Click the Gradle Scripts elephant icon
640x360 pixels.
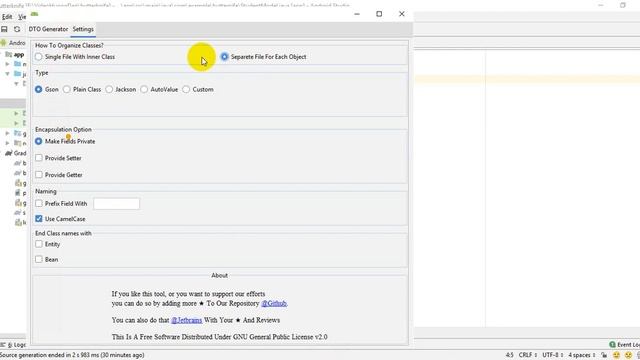(9, 153)
